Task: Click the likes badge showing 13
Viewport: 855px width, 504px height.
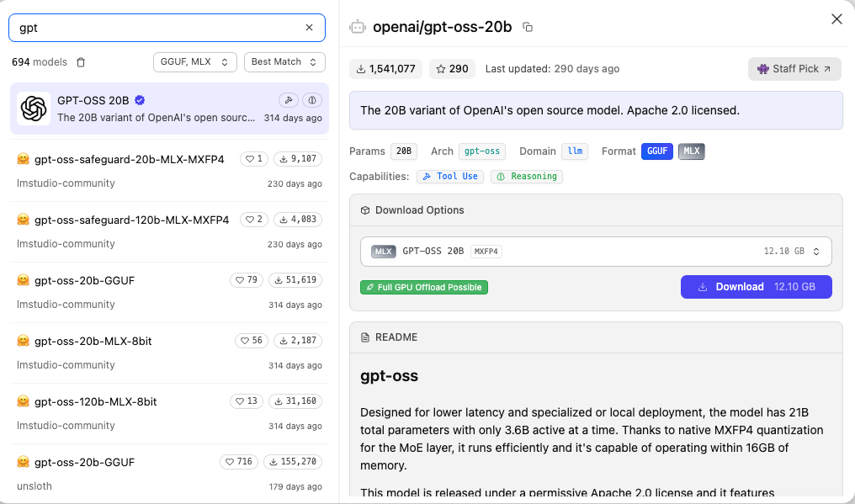Action: [247, 401]
